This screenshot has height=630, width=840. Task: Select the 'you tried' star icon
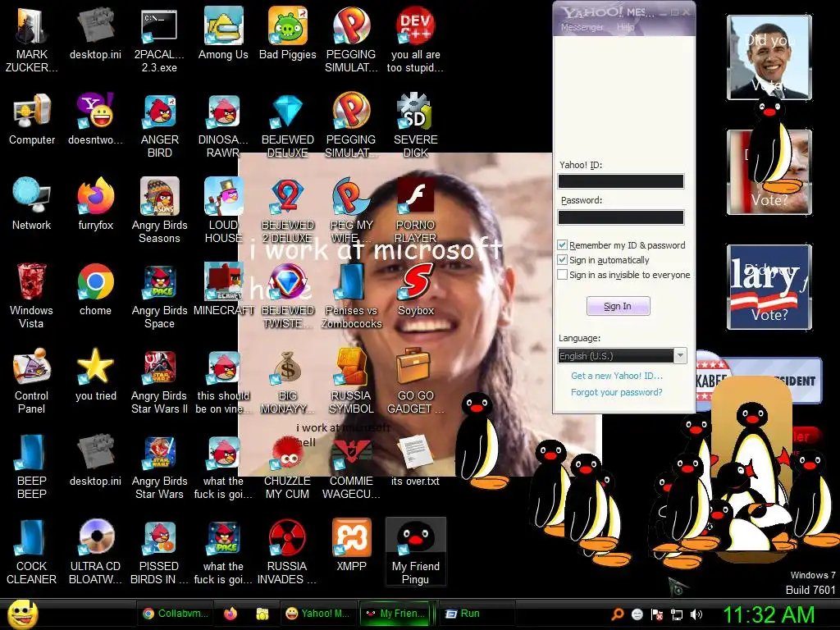95,374
